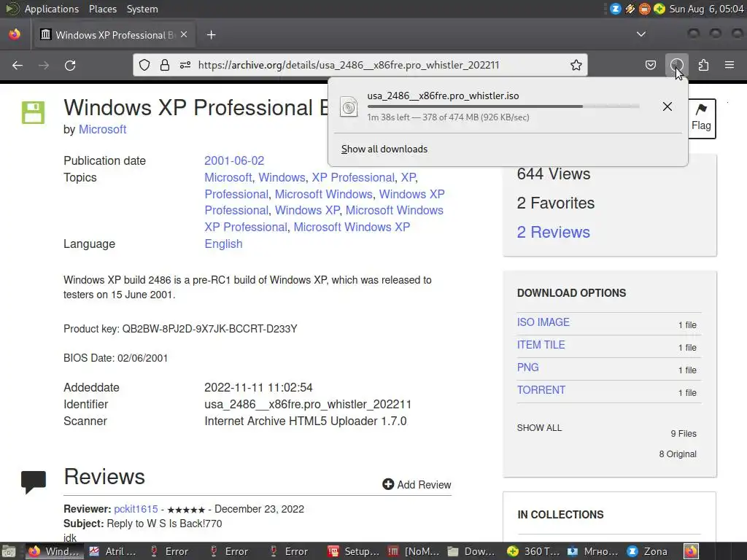The height and width of the screenshot is (560, 747).
Task: Click the Firefox icon at taskbar end
Action: point(692,551)
